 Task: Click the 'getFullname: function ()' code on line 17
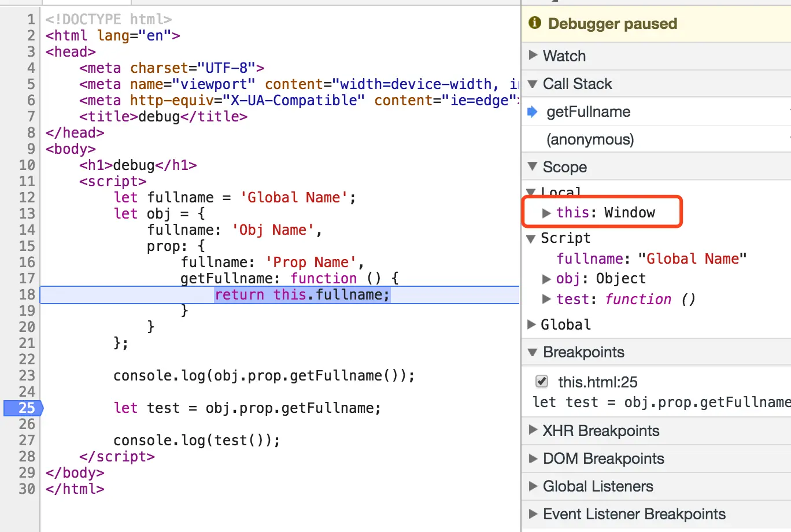pyautogui.click(x=290, y=278)
